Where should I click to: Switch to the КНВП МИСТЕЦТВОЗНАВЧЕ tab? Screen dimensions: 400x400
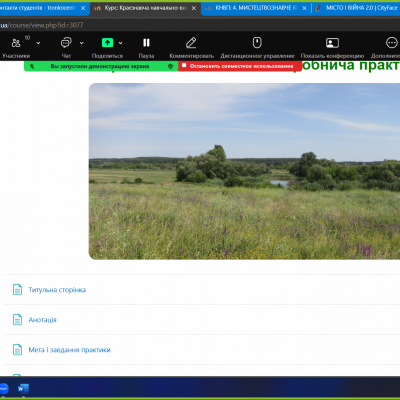[256, 8]
